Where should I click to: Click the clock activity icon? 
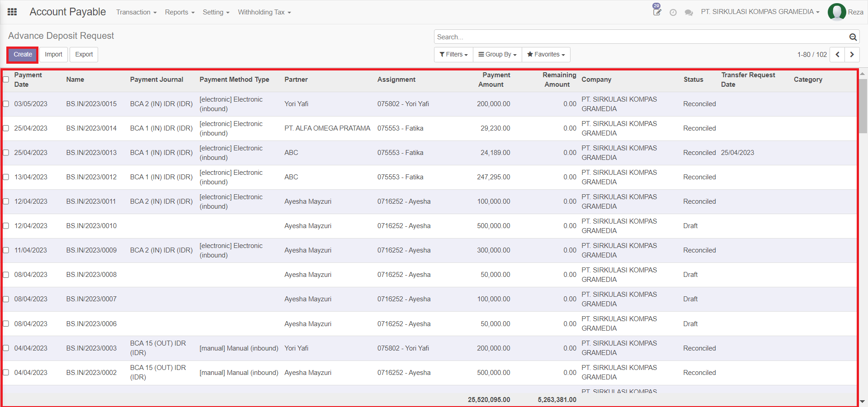673,13
